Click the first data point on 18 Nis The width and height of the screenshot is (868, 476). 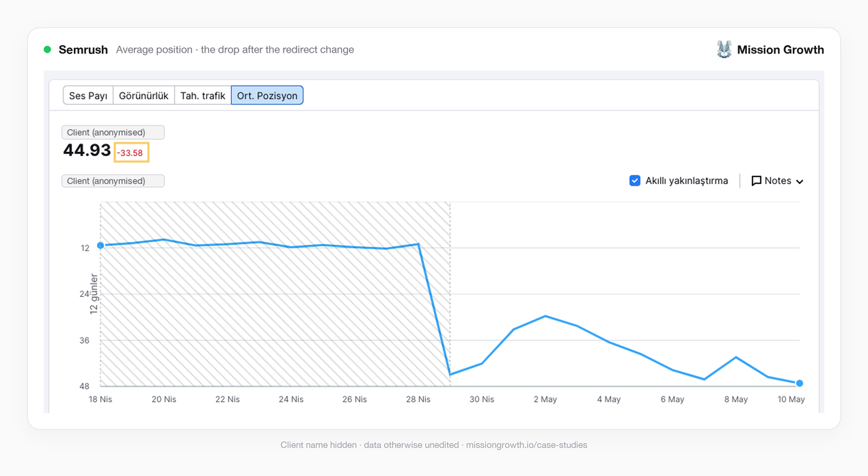100,246
